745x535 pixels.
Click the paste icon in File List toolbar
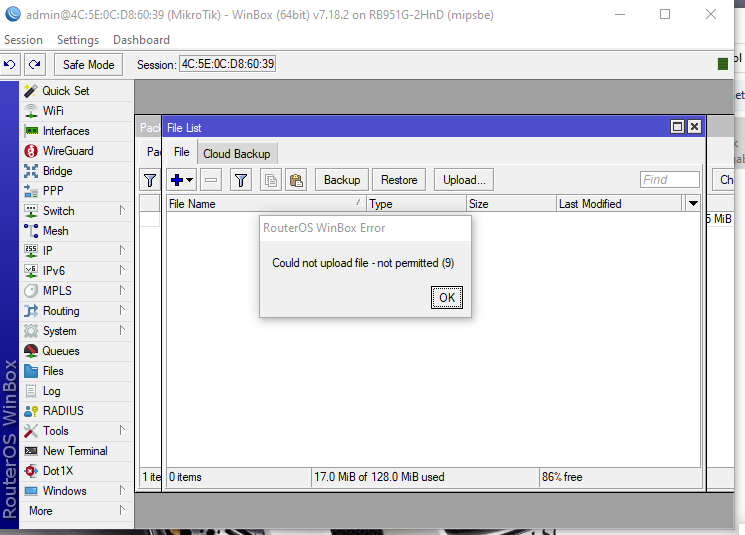click(296, 180)
